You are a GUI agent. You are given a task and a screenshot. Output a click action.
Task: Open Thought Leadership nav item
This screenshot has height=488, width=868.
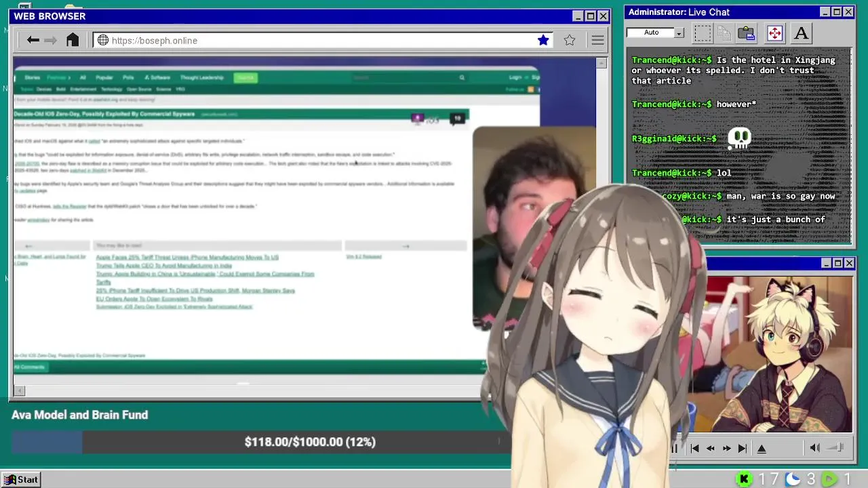coord(201,78)
